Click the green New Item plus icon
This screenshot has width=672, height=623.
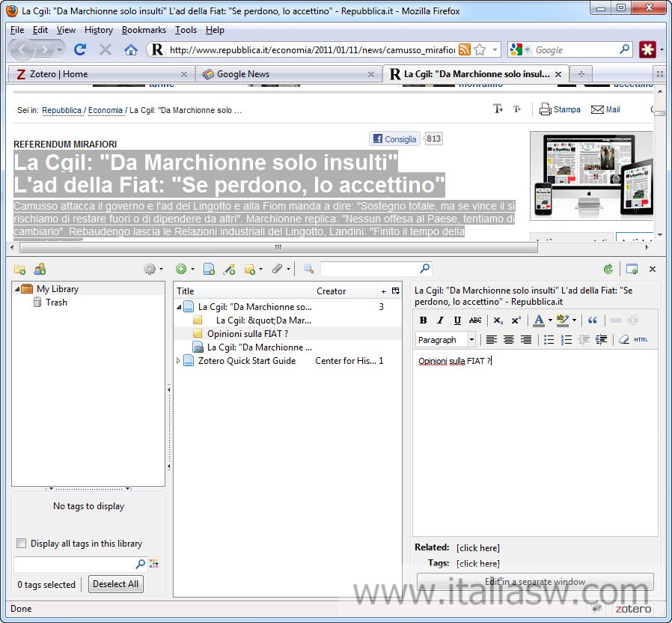pos(181,269)
